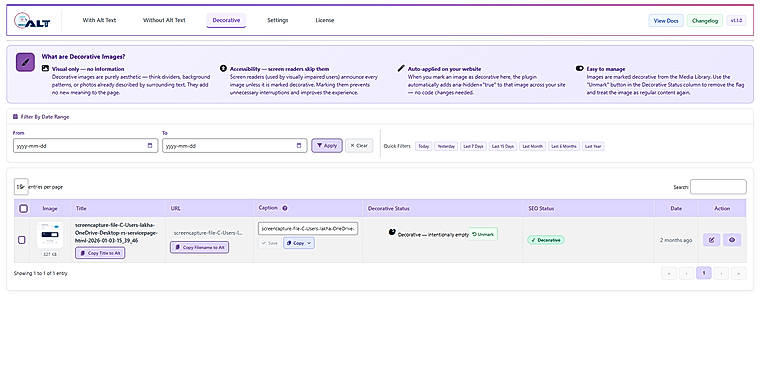Screen dimensions: 760x368
Task: Tick the select-all checkbox in the table header
Action: click(23, 208)
